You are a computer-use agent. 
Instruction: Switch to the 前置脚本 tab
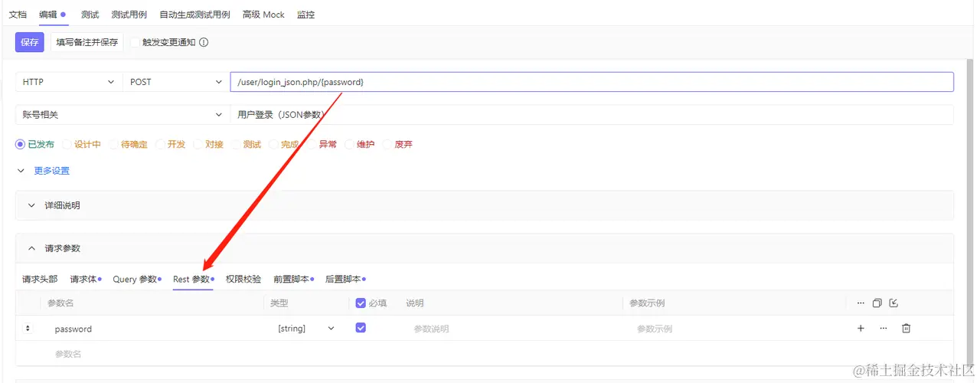292,280
